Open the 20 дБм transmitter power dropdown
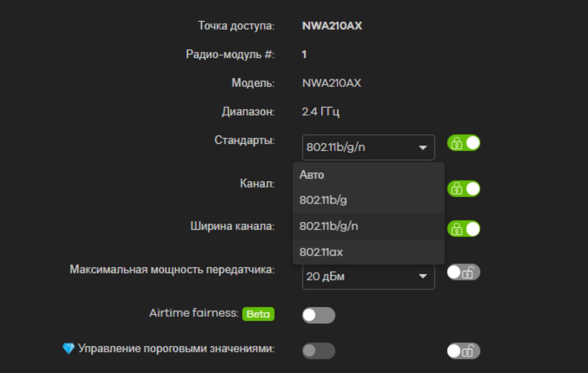The height and width of the screenshot is (373, 588). point(368,277)
